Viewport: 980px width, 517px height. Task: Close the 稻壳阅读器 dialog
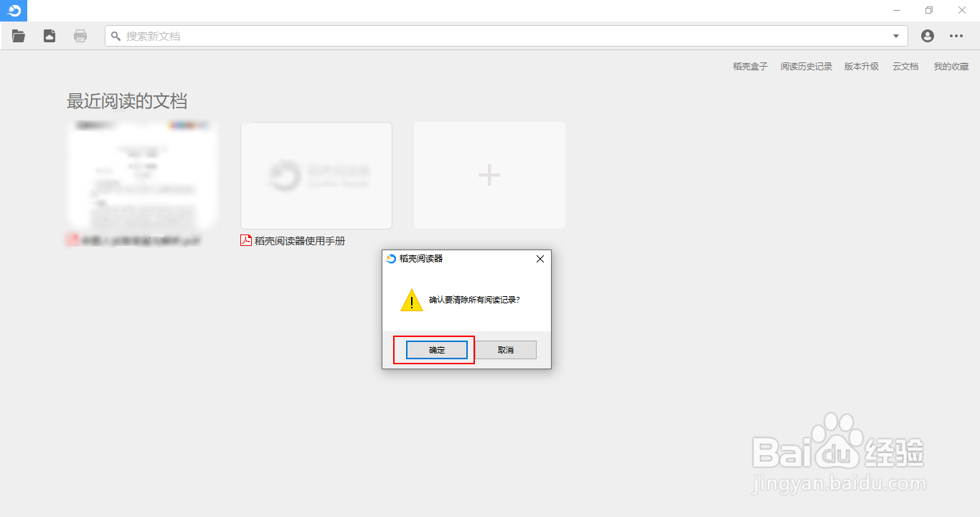(540, 259)
